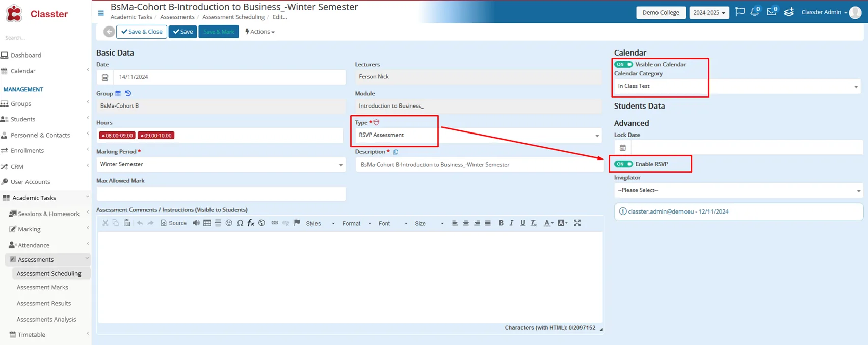The image size is (868, 345).
Task: Maximize the editor with expand icon
Action: 577,223
